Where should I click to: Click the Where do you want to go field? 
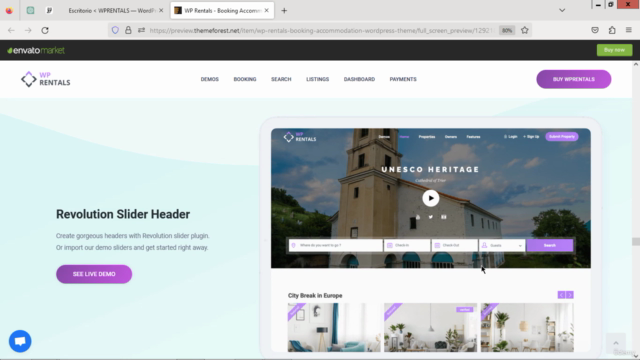(x=336, y=245)
